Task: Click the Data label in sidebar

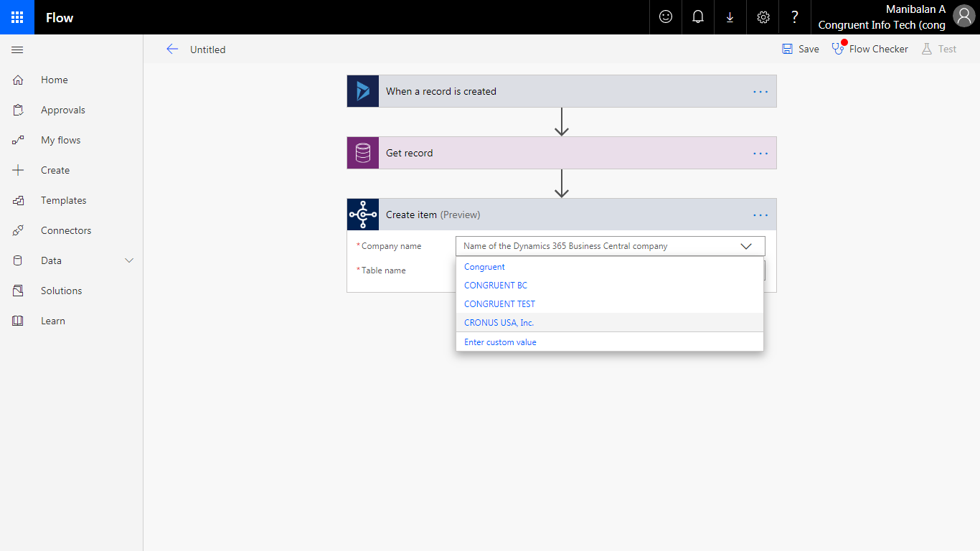Action: 51,260
